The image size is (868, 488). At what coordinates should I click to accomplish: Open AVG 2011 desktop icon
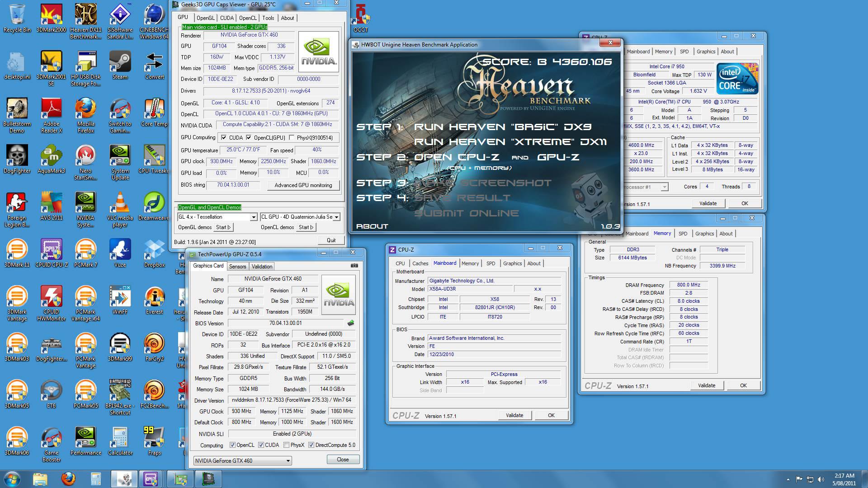[51, 206]
